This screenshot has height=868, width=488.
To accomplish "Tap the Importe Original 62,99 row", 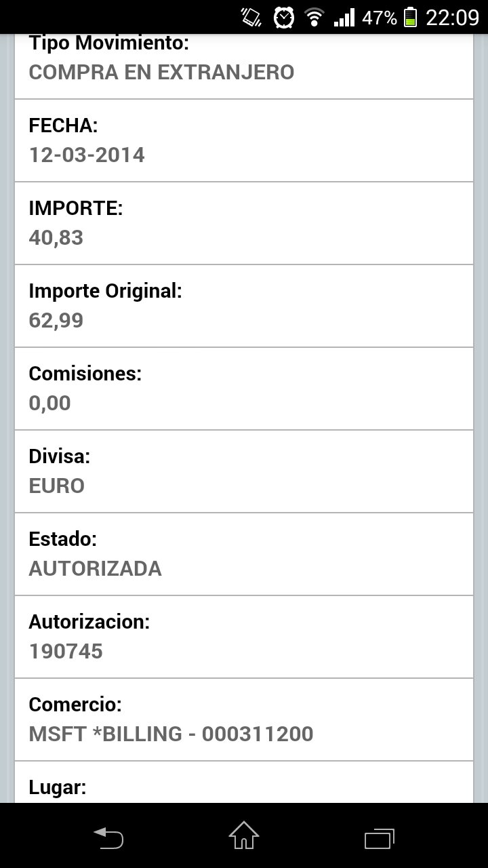I will (x=244, y=306).
